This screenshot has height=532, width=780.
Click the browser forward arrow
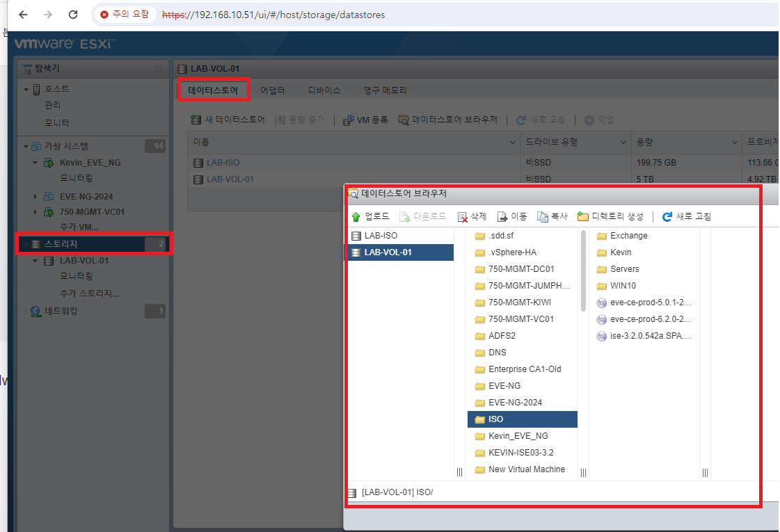click(48, 15)
